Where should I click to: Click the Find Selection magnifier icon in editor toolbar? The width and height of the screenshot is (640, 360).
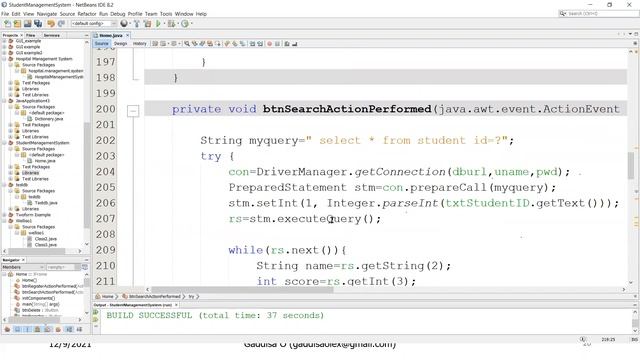pos(187,44)
